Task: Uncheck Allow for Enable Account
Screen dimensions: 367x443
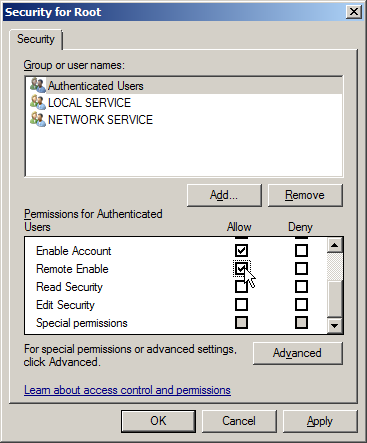Action: tap(241, 250)
